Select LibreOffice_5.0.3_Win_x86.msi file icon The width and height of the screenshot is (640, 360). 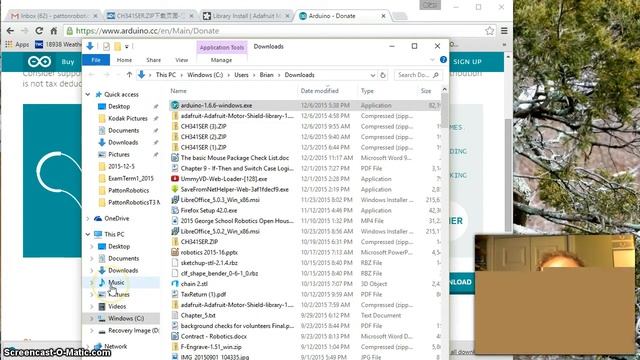coord(175,200)
